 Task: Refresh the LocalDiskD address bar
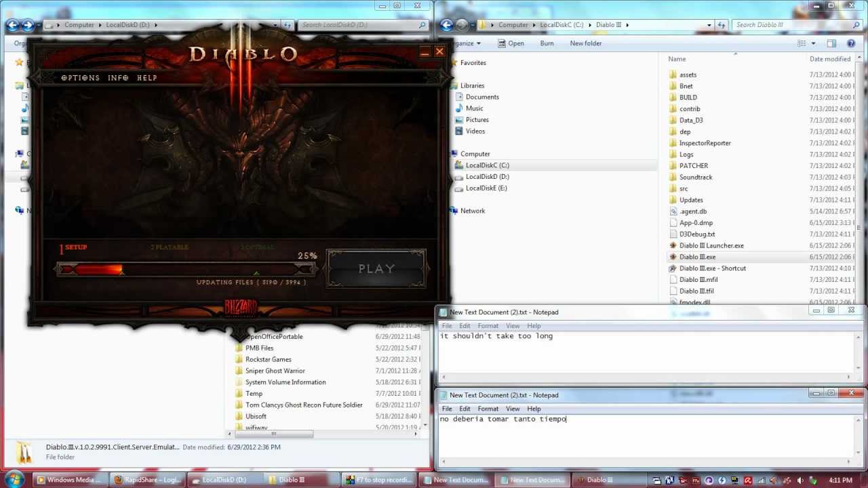pos(288,25)
